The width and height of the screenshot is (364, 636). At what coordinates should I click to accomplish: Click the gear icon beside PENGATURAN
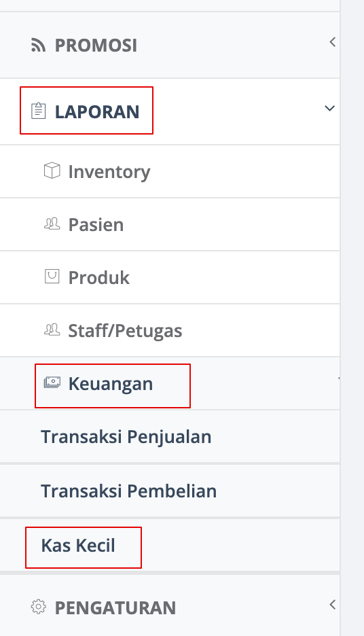pyautogui.click(x=39, y=607)
